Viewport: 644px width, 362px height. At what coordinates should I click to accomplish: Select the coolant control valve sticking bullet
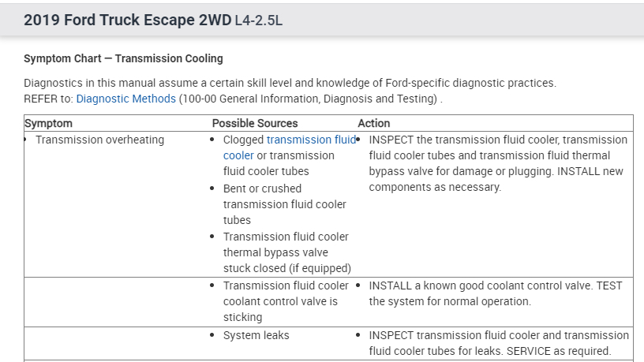tap(286, 301)
